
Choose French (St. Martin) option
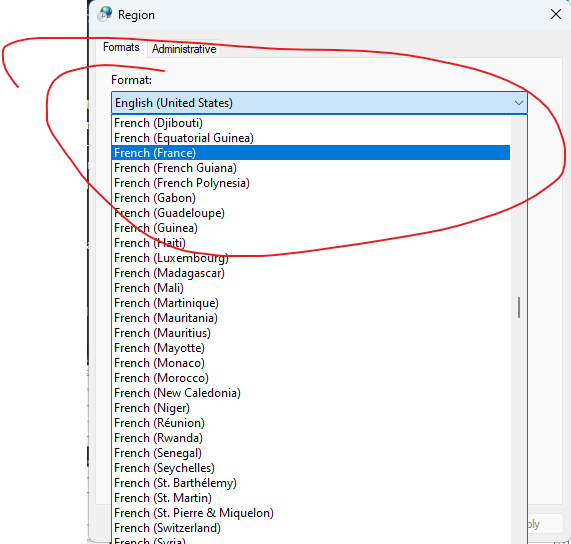pos(311,498)
